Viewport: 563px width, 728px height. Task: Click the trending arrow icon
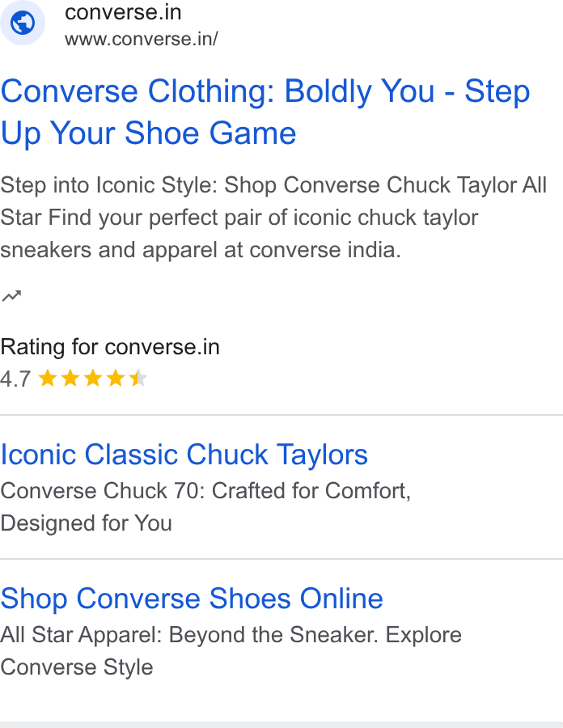pos(11,296)
